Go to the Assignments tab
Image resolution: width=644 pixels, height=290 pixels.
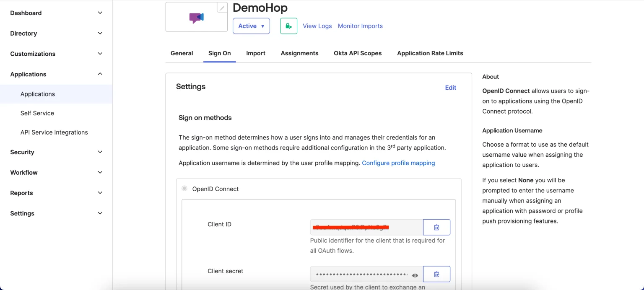[x=299, y=53]
